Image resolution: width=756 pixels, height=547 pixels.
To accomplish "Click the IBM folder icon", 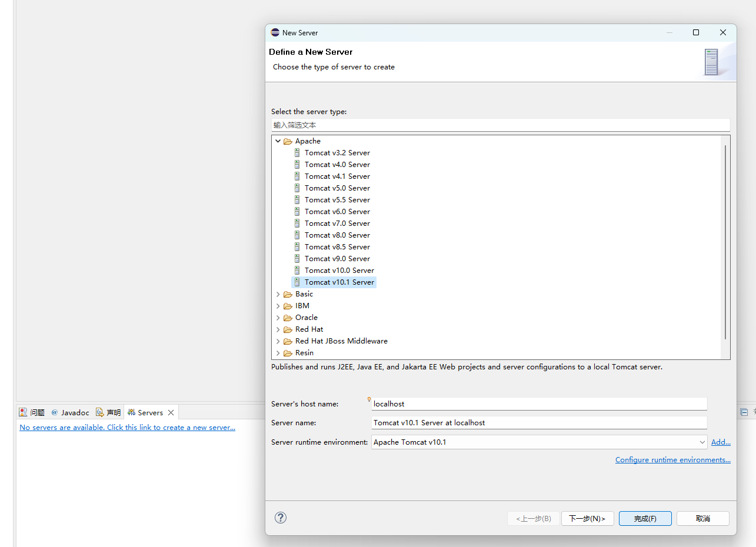I will (x=288, y=306).
